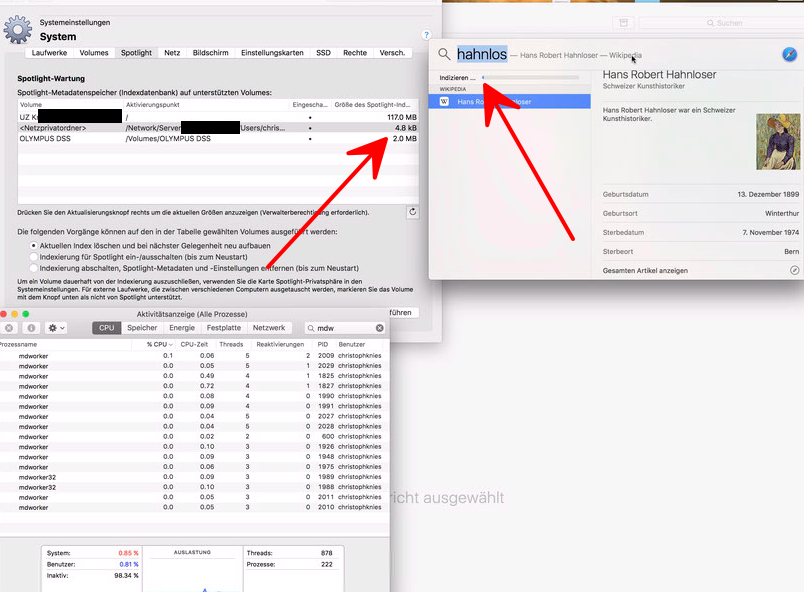
Task: Switch to Festplatte tab in Aktivitätsanzeige
Action: pos(224,328)
